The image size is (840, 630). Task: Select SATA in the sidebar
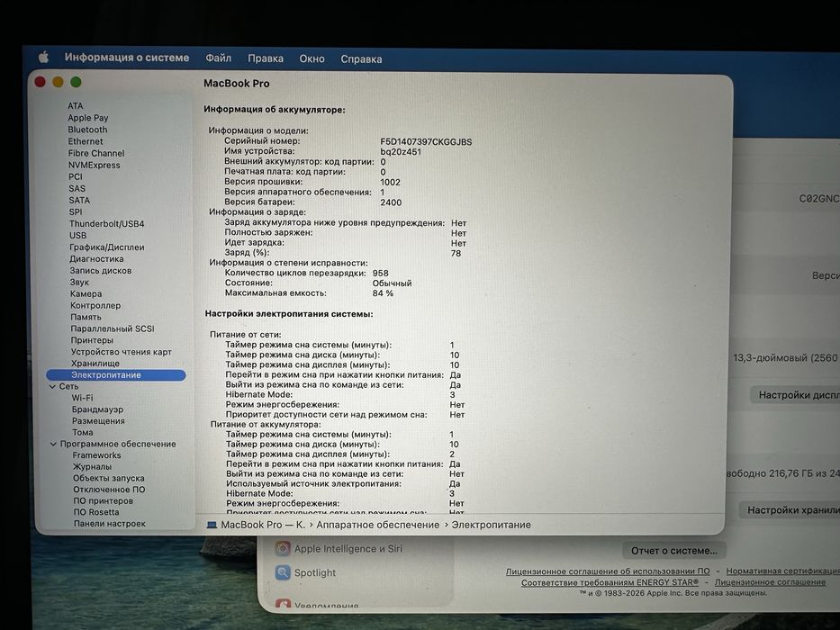click(79, 201)
